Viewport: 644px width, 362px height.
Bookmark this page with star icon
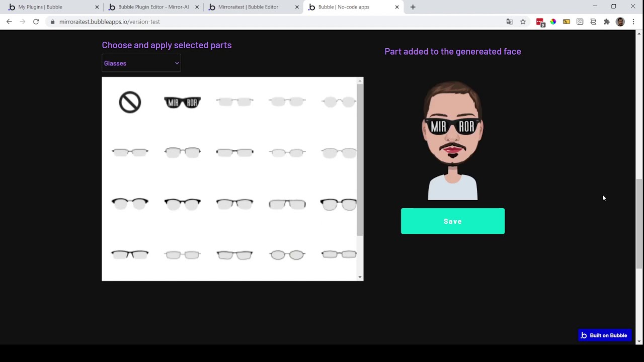click(x=523, y=22)
